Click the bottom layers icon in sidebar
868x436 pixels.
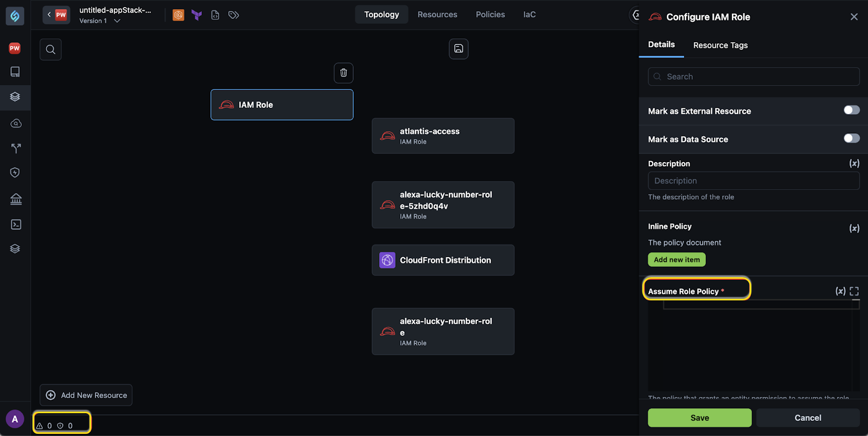tap(15, 248)
